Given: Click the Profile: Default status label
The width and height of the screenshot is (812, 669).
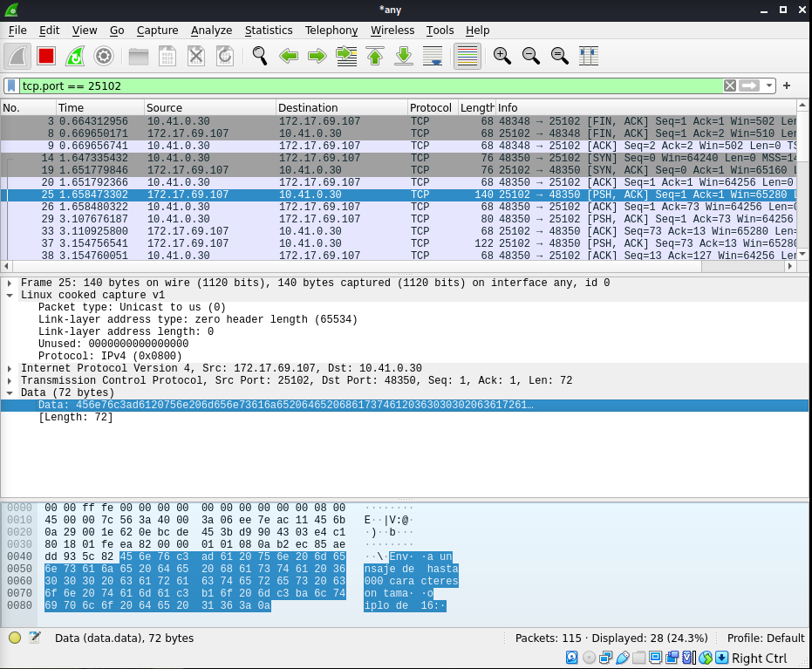Looking at the screenshot, I should [768, 638].
